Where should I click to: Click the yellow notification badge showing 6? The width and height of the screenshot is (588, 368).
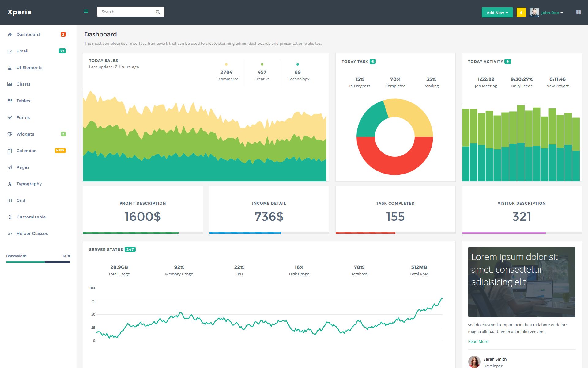pos(521,13)
